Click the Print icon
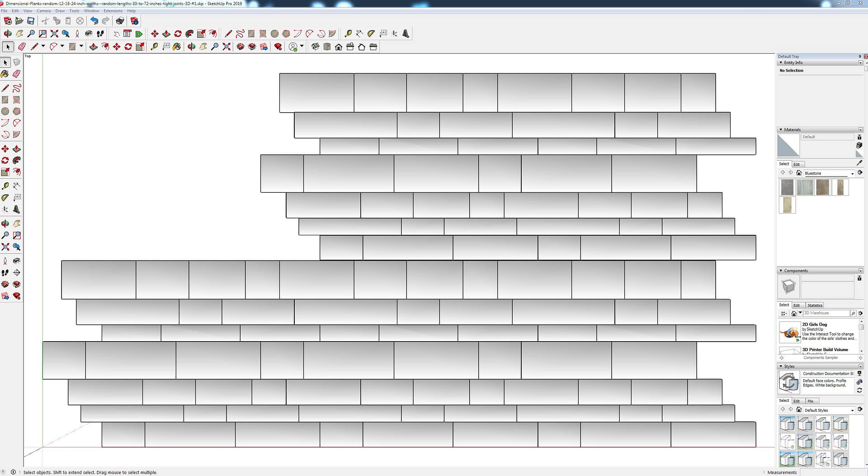 [x=120, y=21]
